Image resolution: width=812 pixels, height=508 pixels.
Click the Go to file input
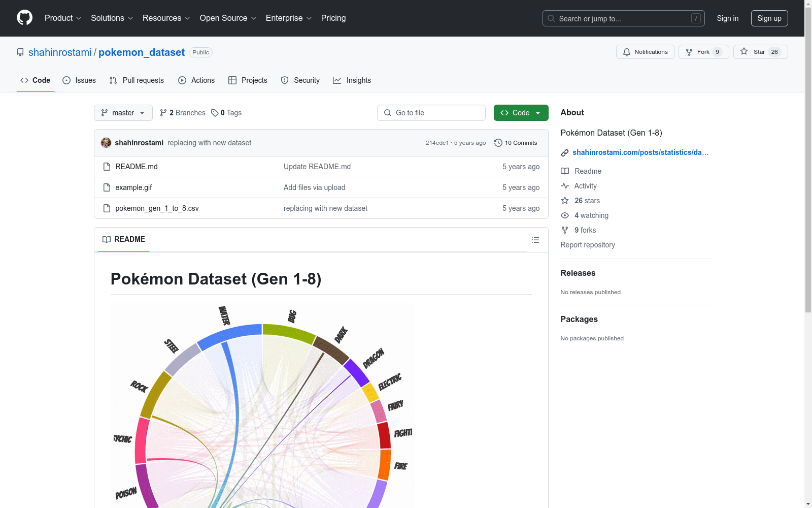click(x=431, y=113)
